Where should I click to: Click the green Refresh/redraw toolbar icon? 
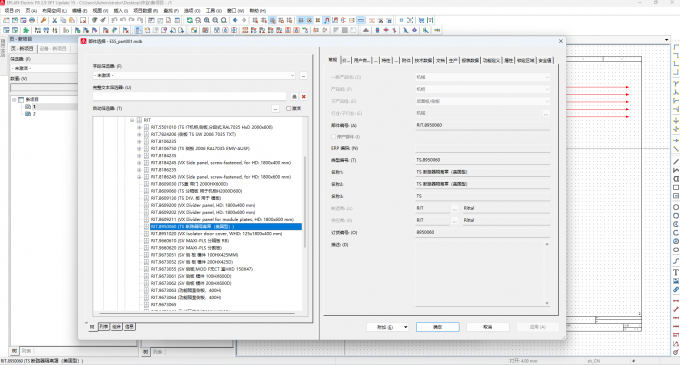[x=190, y=20]
